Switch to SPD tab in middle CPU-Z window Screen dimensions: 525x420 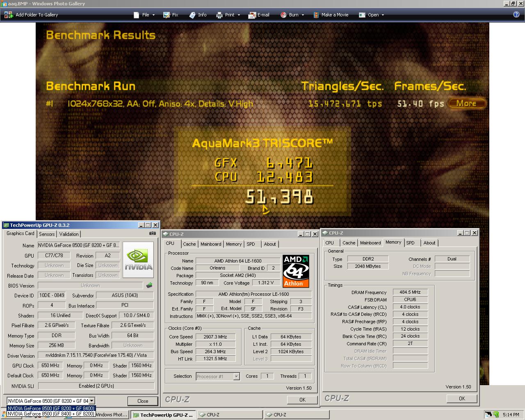click(251, 244)
